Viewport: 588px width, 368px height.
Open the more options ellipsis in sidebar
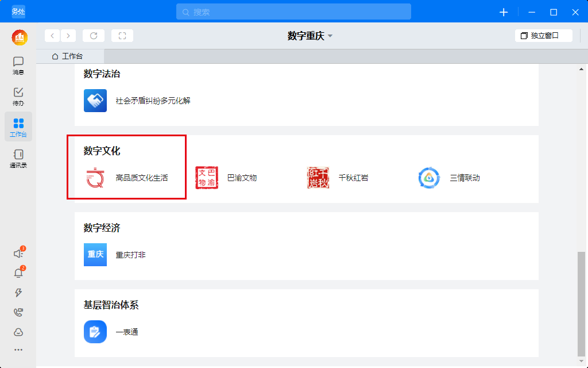pyautogui.click(x=18, y=350)
